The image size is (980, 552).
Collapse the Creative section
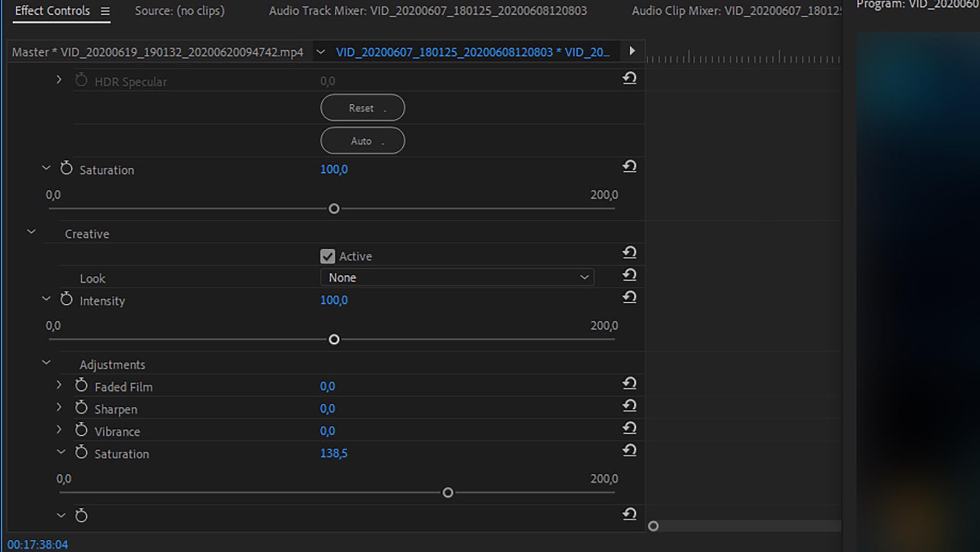[x=31, y=232]
